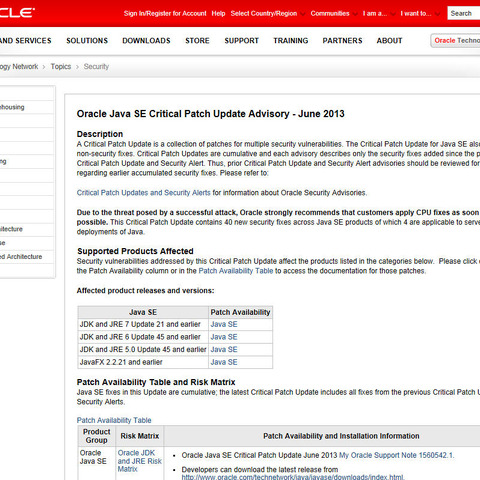This screenshot has width=480, height=480.
Task: Click sidebar item ending in 'ehousing'
Action: 12,107
